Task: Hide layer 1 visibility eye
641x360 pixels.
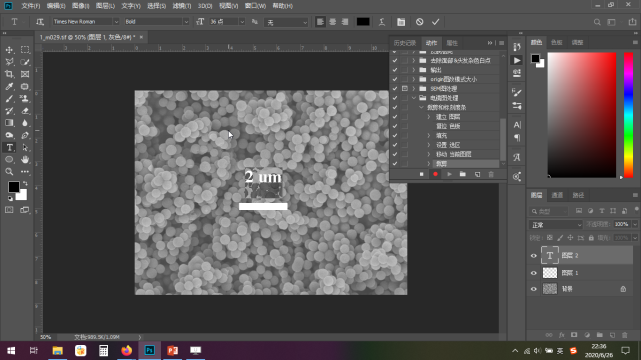Action: 533,273
